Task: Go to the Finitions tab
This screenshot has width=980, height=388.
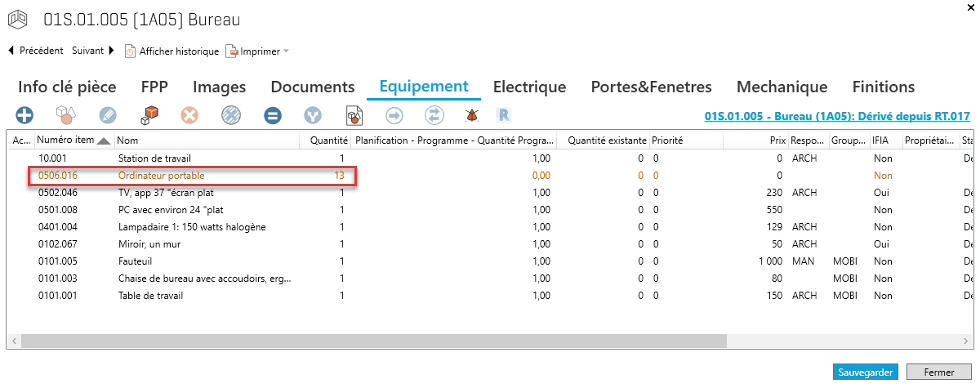Action: 883,87
